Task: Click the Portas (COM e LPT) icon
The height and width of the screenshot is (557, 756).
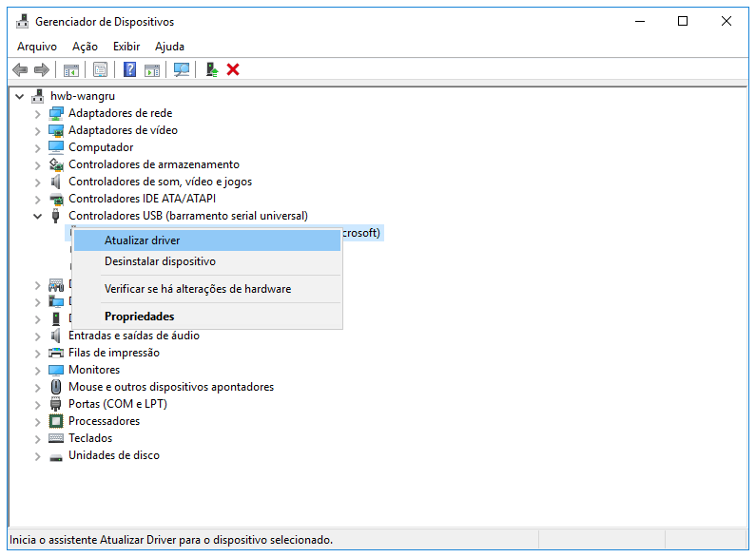Action: point(56,404)
